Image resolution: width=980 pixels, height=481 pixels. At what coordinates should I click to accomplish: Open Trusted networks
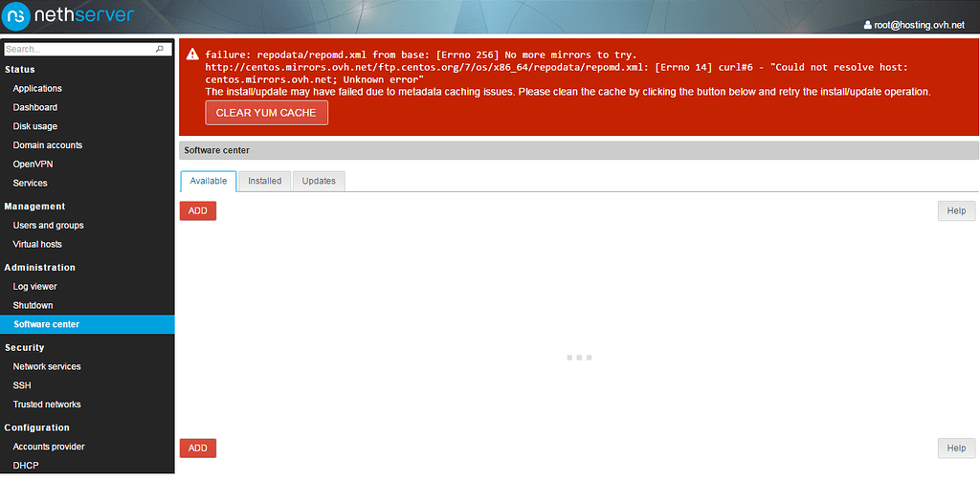pos(47,404)
